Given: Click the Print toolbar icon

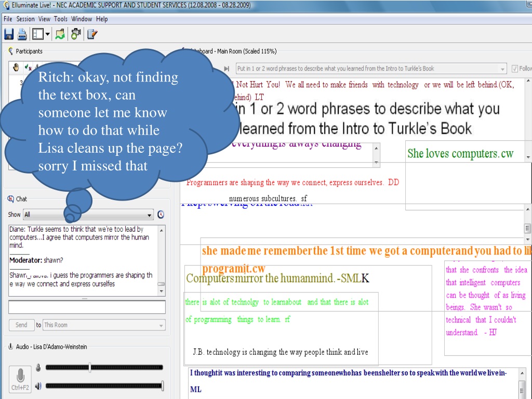Looking at the screenshot, I should pyautogui.click(x=22, y=34).
